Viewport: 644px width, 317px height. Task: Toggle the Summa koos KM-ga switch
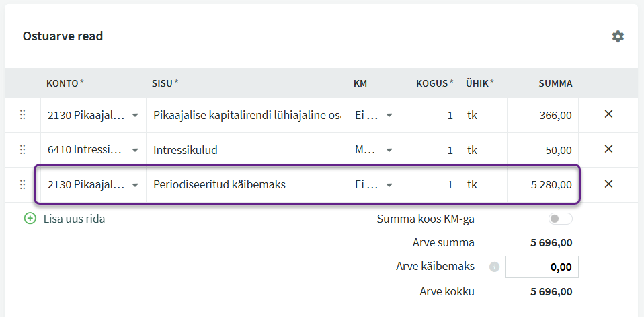pos(560,219)
